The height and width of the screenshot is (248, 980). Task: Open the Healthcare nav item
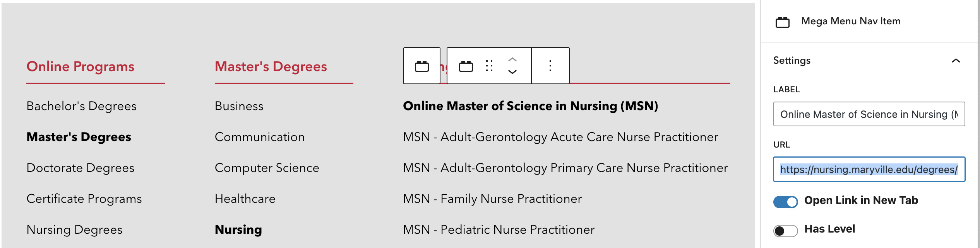[245, 199]
